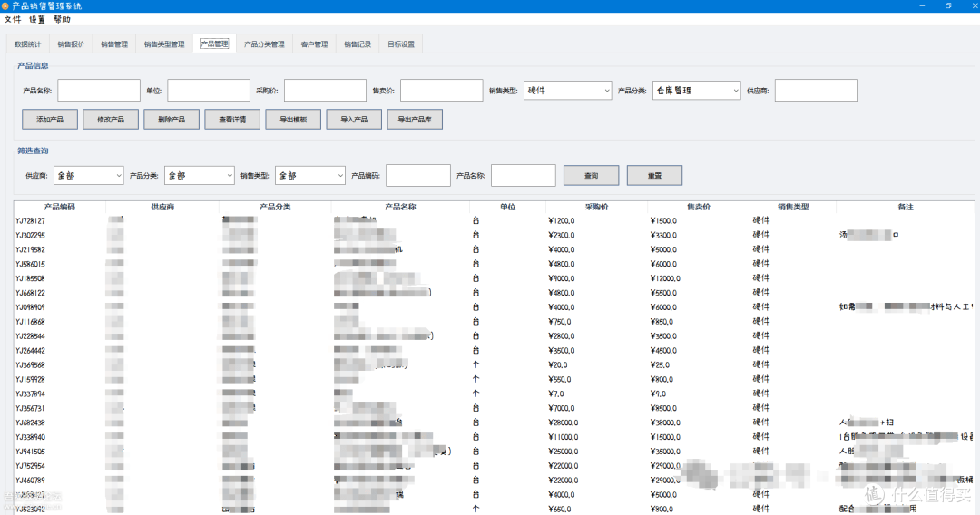The width and height of the screenshot is (980, 515).
Task: Open the 设置 menu
Action: click(x=37, y=19)
